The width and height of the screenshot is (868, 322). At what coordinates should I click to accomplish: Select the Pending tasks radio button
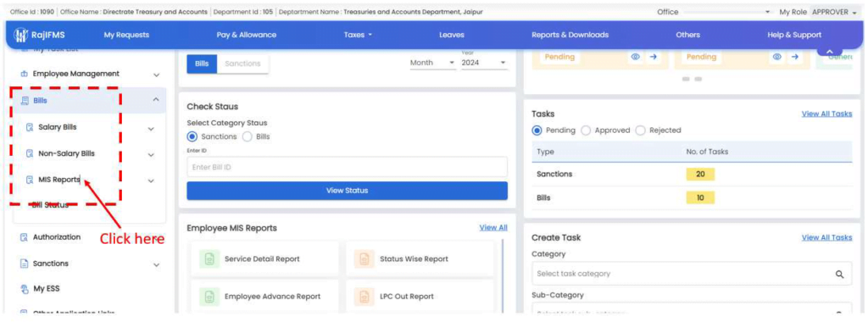pos(537,130)
